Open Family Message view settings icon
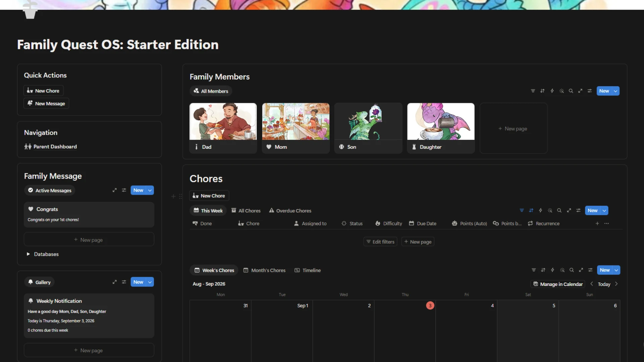 coord(124,190)
